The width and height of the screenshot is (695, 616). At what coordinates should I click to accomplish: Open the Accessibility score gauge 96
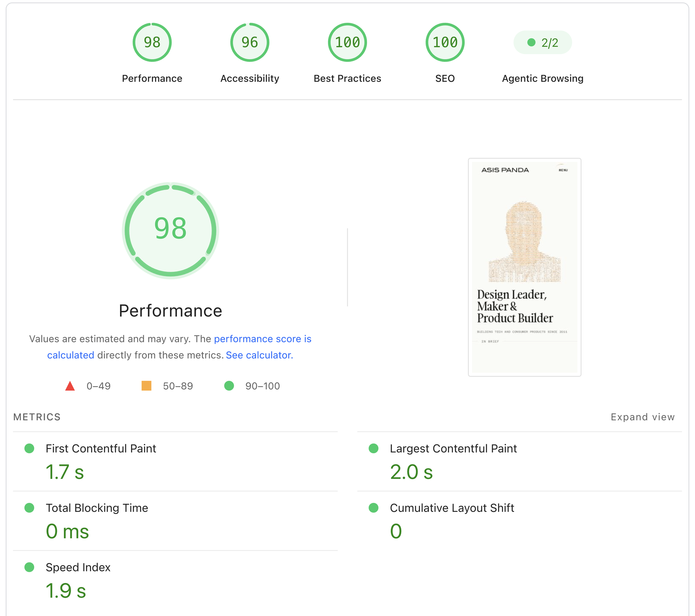coord(250,42)
